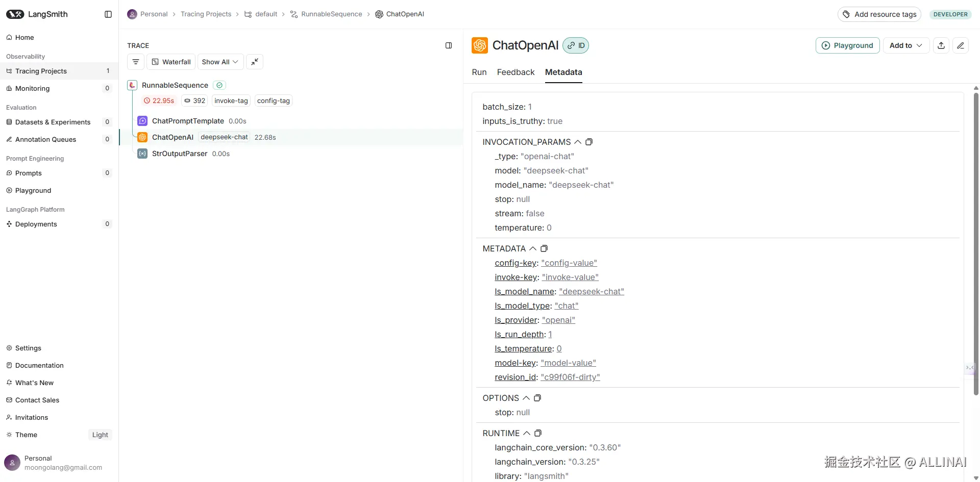Copy RUNTIME contents
980x482 pixels.
[538, 433]
